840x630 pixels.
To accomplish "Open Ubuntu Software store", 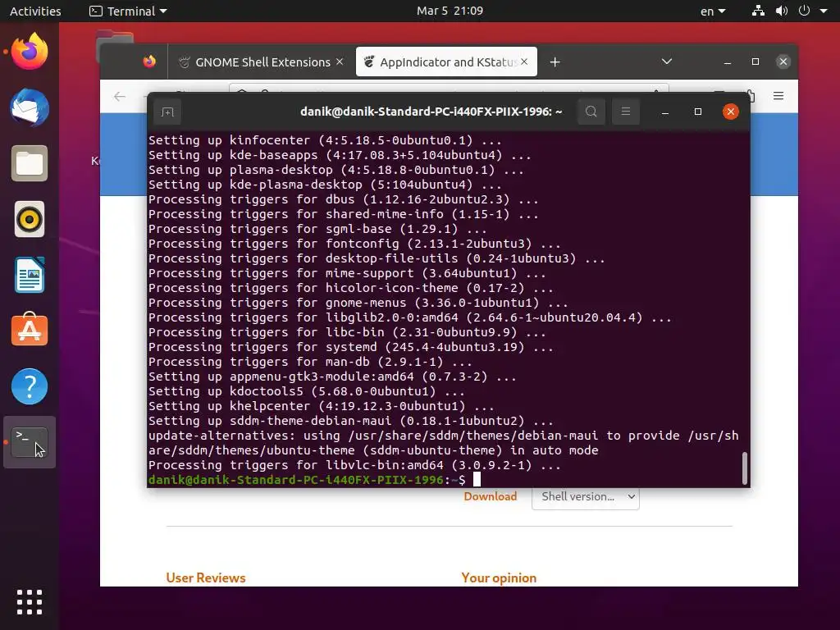I will click(x=30, y=331).
